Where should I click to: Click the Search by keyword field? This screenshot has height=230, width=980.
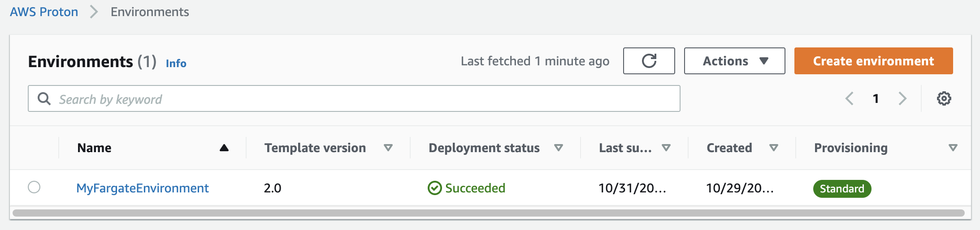tap(354, 98)
